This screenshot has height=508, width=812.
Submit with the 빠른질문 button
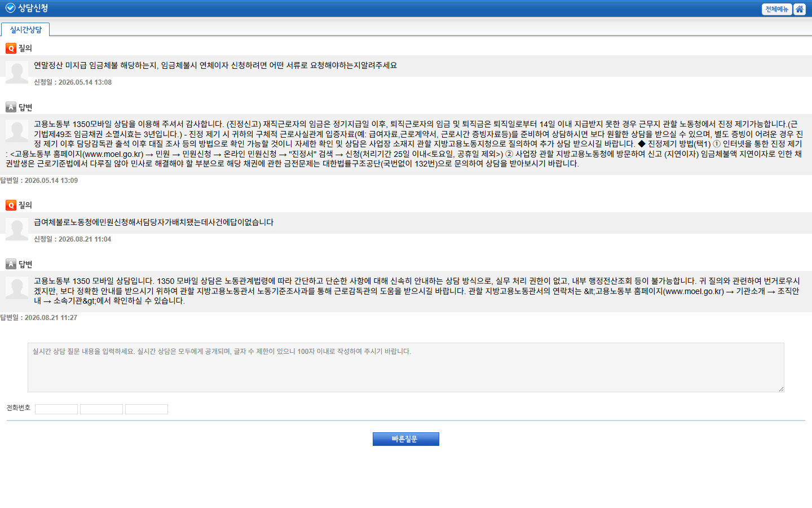tap(406, 439)
